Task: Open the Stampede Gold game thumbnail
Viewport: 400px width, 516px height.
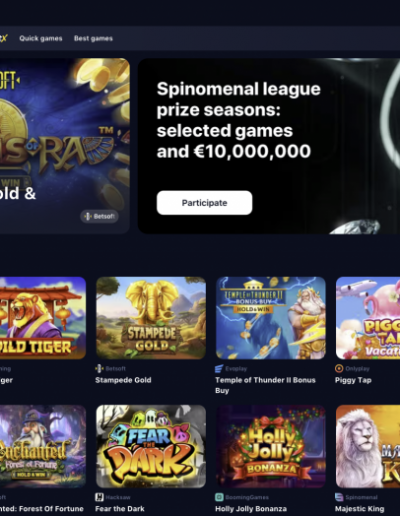Action: coord(151,318)
